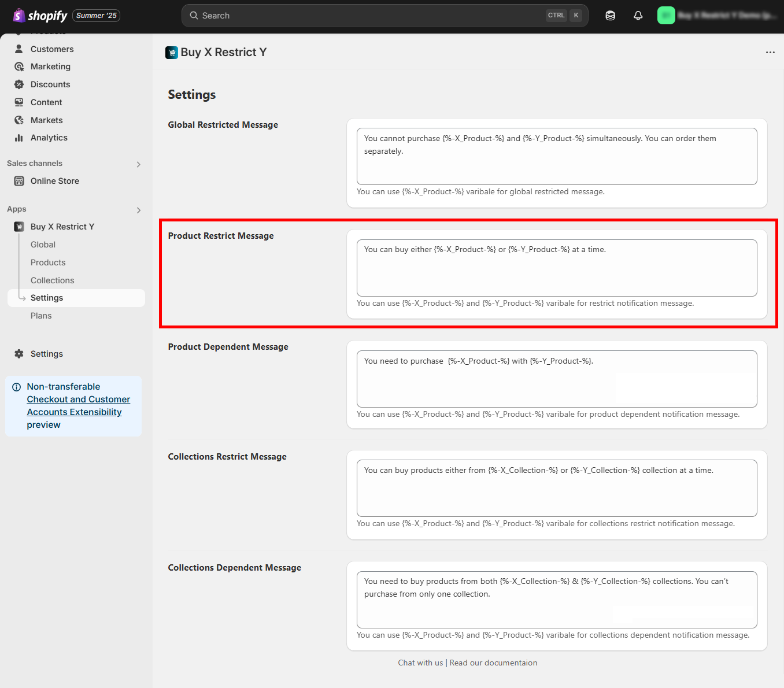Open the notifications bell icon
The width and height of the screenshot is (784, 688).
pyautogui.click(x=638, y=16)
